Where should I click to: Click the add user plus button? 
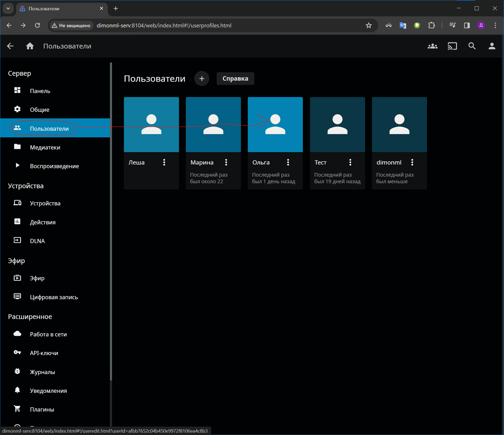tap(202, 79)
